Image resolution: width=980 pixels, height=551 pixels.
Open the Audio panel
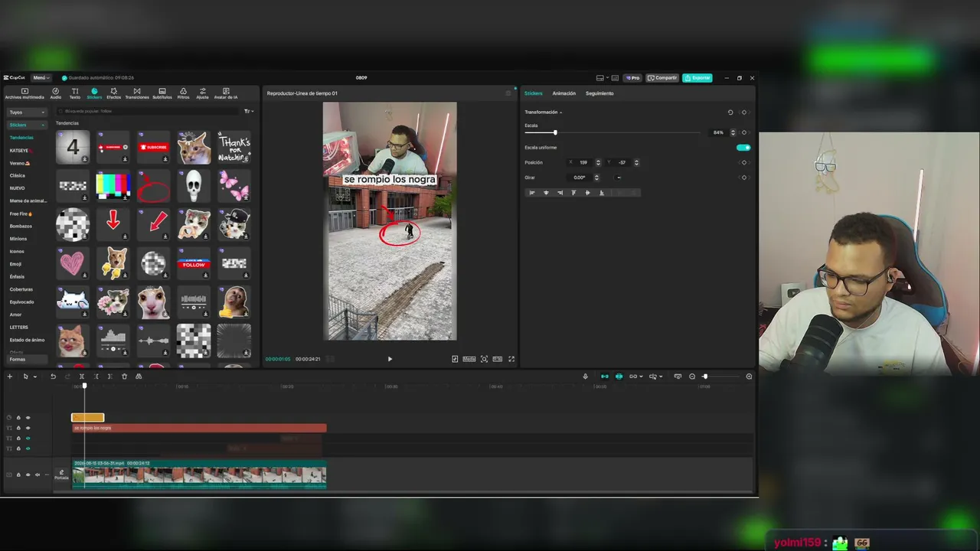pos(56,93)
